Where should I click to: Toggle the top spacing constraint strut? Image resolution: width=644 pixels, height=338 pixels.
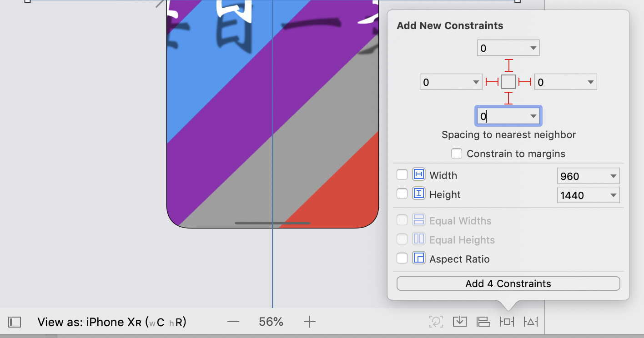pos(508,65)
